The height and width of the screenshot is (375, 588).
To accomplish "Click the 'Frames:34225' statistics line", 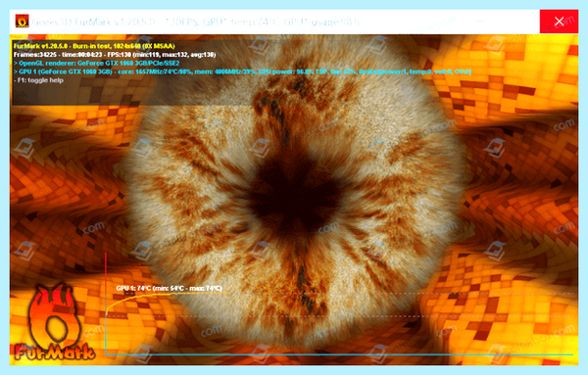I will tap(115, 55).
